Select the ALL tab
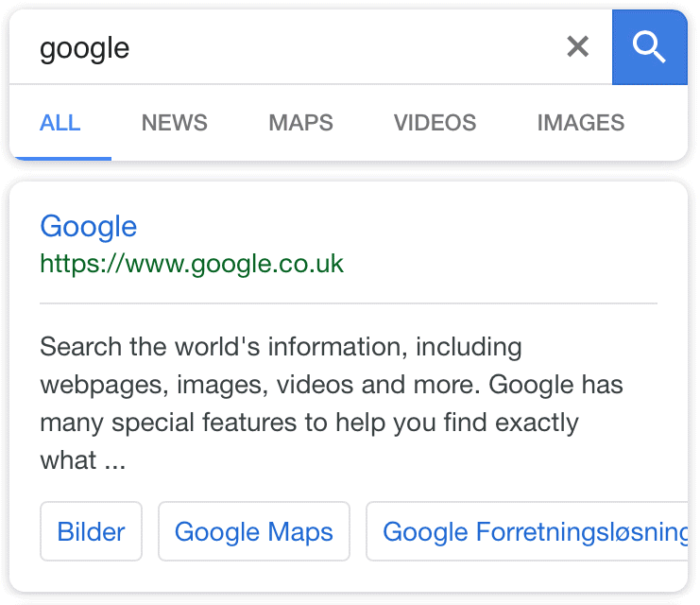 point(60,123)
